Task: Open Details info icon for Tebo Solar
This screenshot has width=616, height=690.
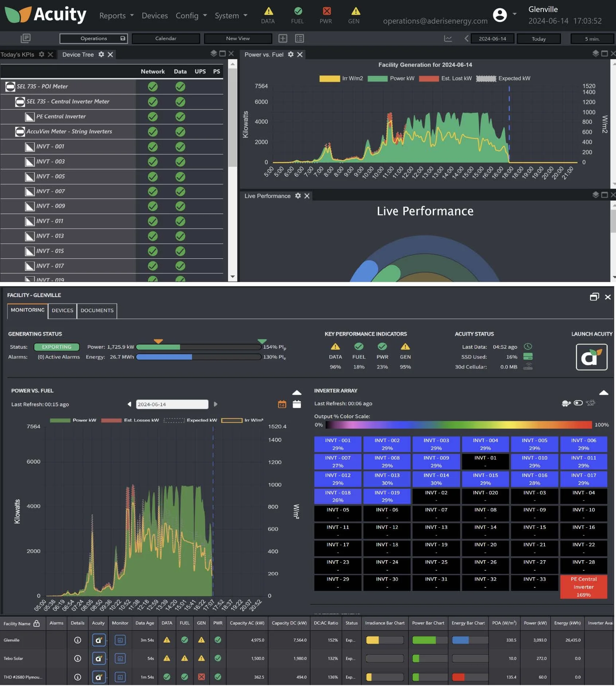Action: [78, 658]
